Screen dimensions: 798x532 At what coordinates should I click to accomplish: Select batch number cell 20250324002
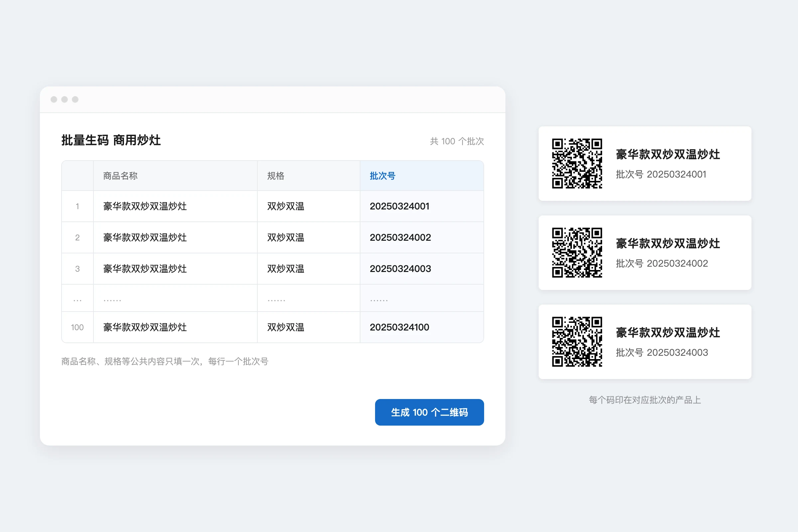click(422, 237)
